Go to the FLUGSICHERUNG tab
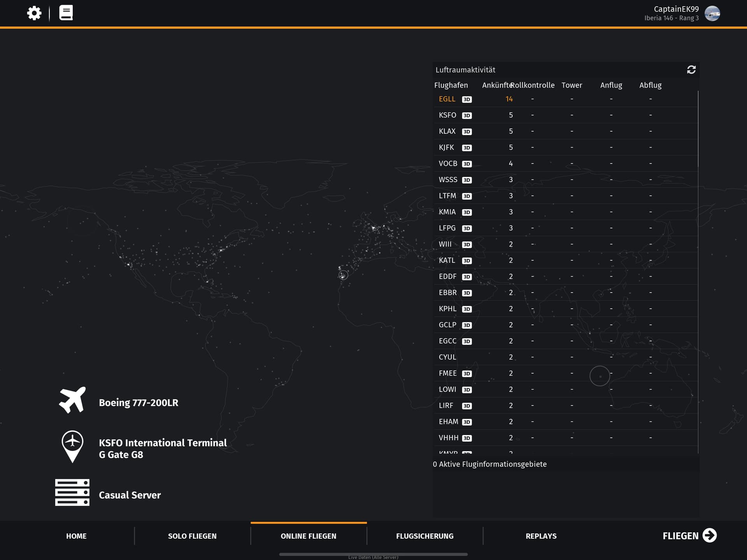 pyautogui.click(x=424, y=536)
